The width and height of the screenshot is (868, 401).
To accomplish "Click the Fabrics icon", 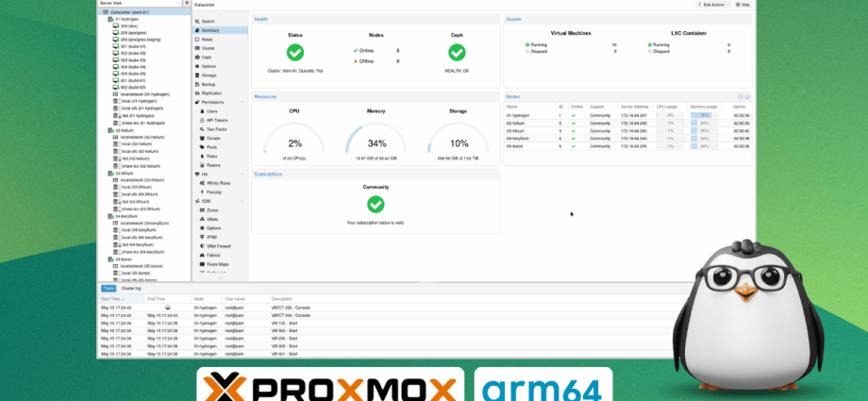I will (202, 256).
